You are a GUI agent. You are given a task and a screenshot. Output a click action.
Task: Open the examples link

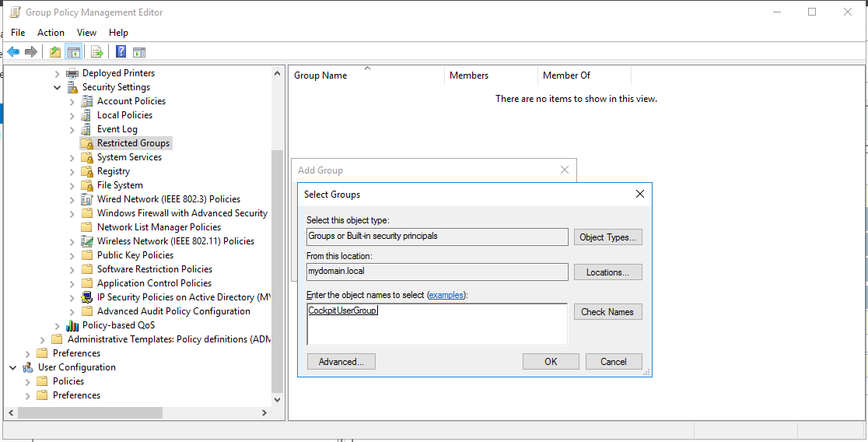click(x=446, y=295)
